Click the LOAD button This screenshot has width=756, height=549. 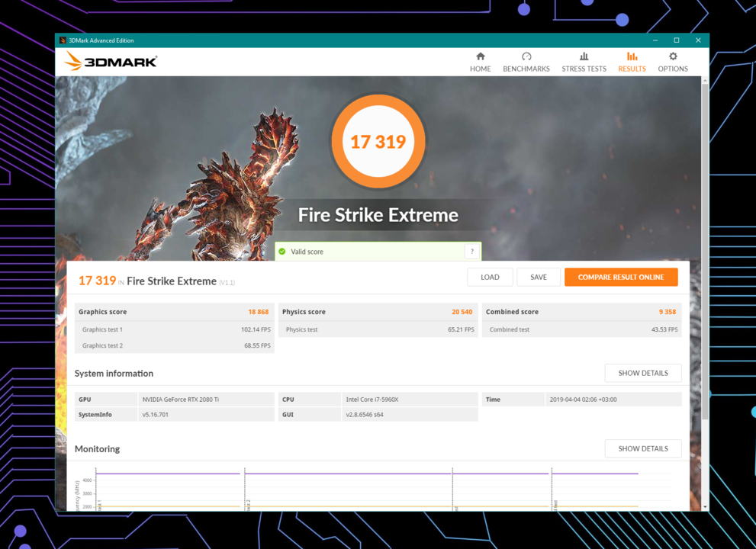[490, 277]
